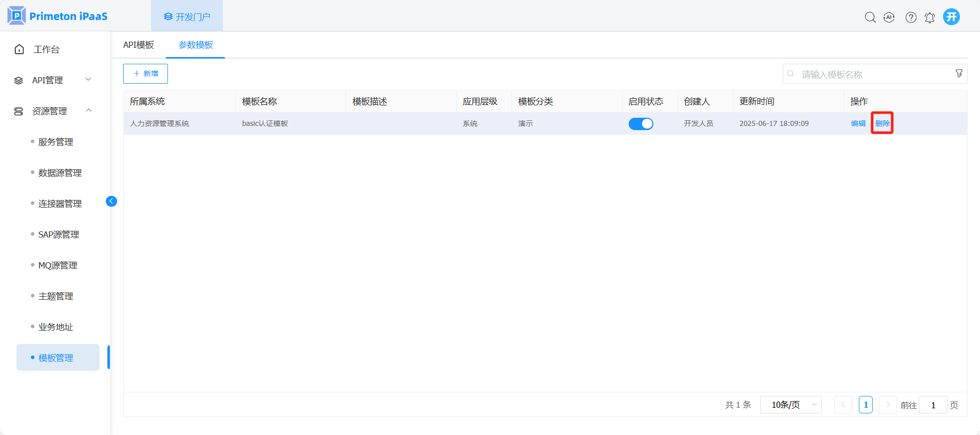The image size is (980, 435).
Task: Open the notifications bell
Action: [x=930, y=17]
